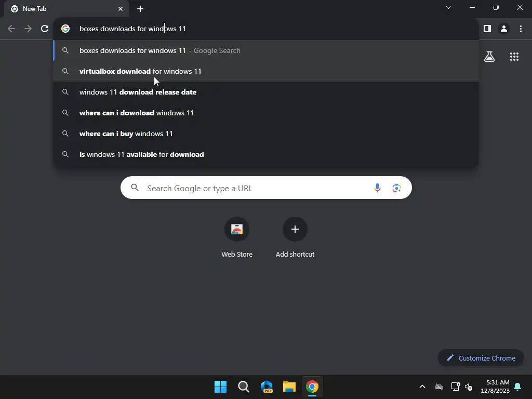Open File Explorer from the taskbar
532x399 pixels.
click(x=289, y=387)
